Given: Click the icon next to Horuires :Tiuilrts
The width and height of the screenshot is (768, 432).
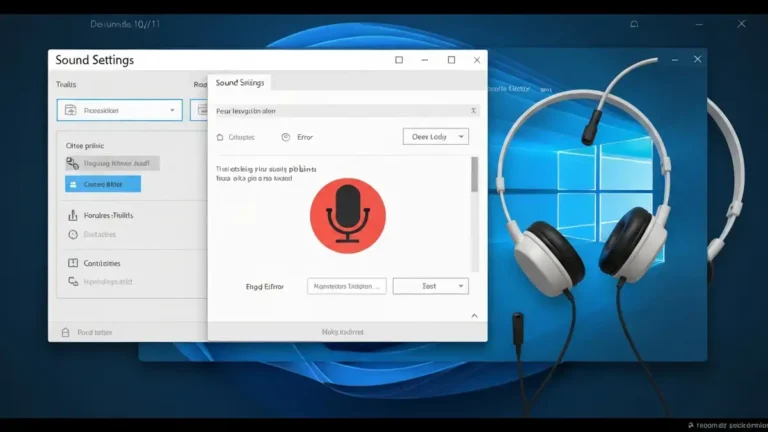Looking at the screenshot, I should tap(73, 215).
